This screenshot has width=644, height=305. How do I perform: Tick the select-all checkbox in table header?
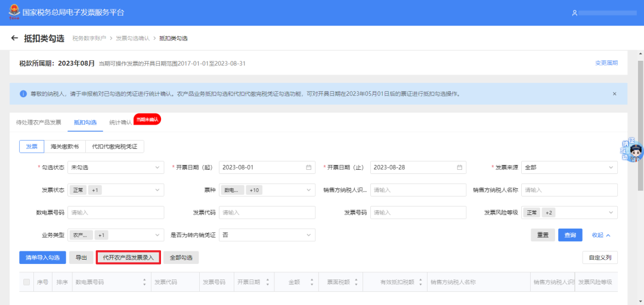27,282
